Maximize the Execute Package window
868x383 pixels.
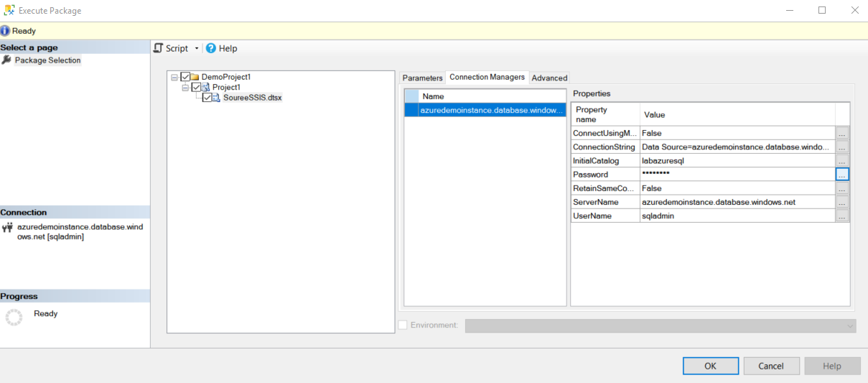(822, 10)
